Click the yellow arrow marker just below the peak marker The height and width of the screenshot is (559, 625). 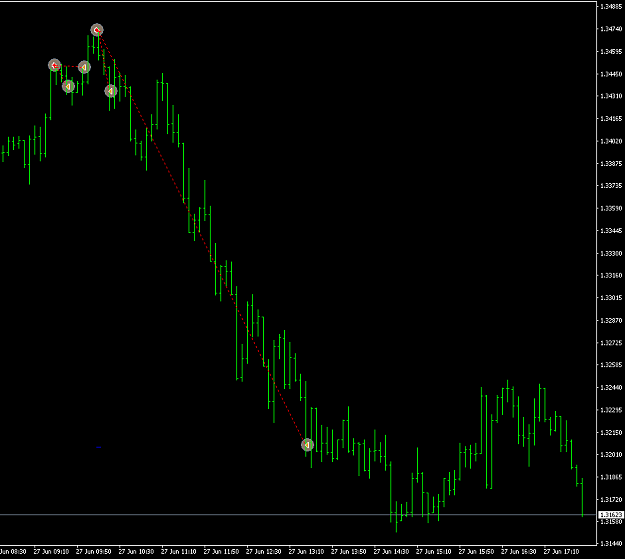tap(111, 91)
